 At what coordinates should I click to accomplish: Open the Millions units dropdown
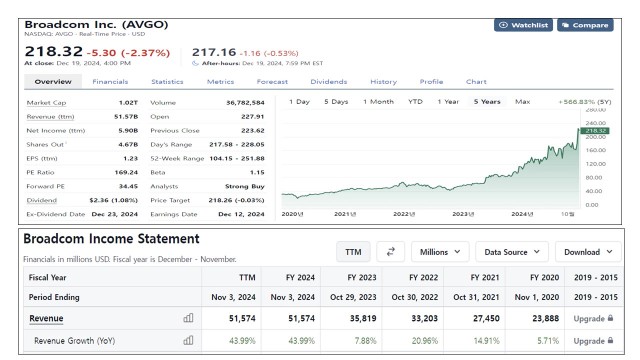tap(440, 252)
